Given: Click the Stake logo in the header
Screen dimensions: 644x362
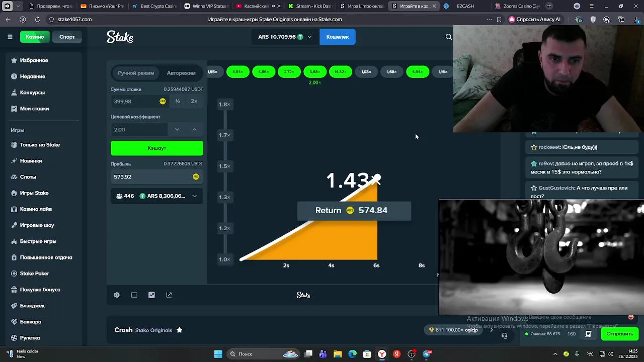Looking at the screenshot, I should (x=120, y=37).
